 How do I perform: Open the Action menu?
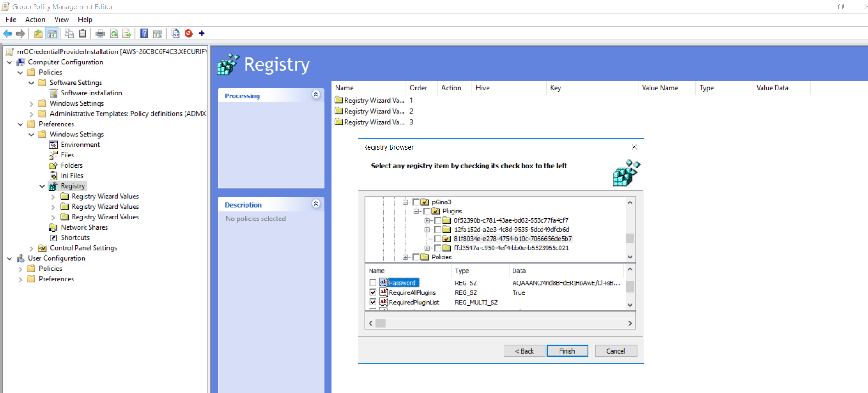[35, 19]
